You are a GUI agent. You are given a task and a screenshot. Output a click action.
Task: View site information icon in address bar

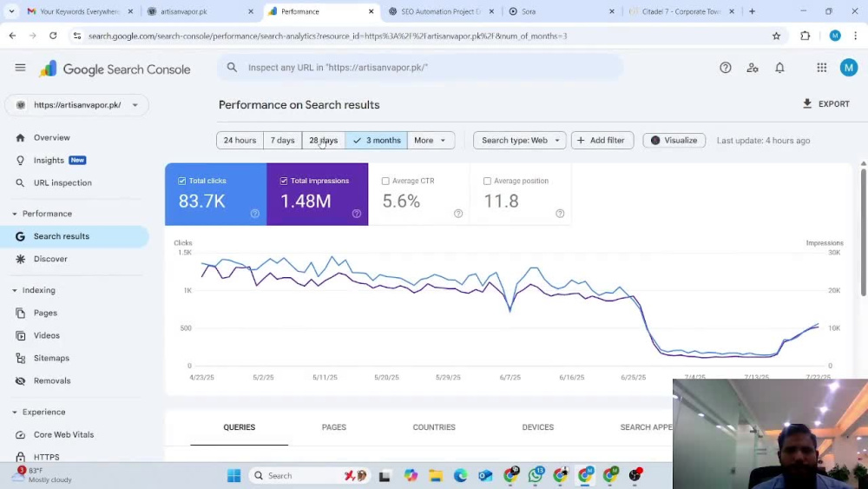(x=77, y=36)
